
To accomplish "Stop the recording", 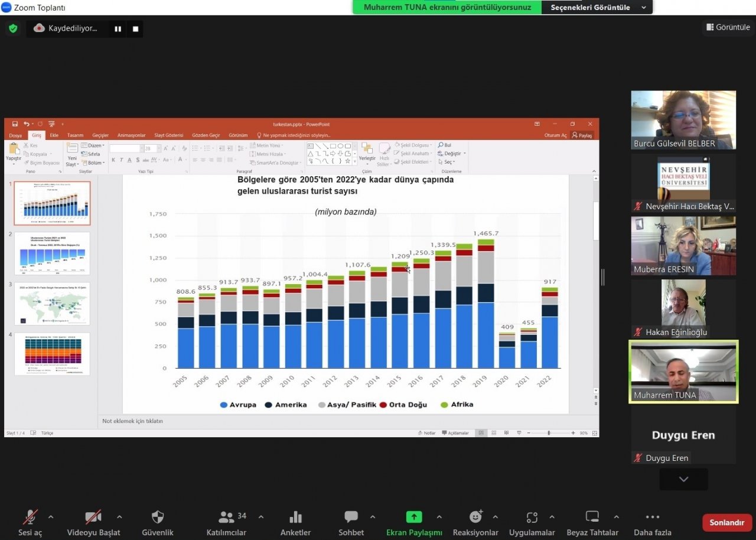I will 135,28.
